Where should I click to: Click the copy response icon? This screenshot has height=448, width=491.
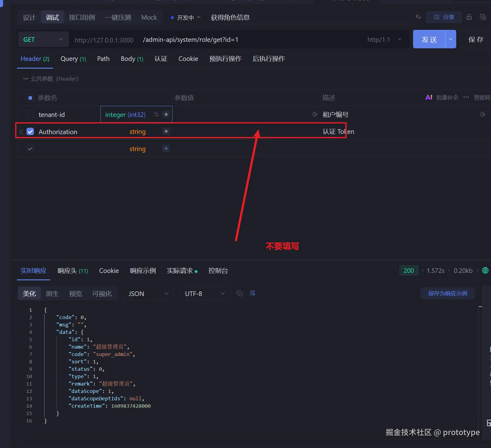(x=240, y=293)
